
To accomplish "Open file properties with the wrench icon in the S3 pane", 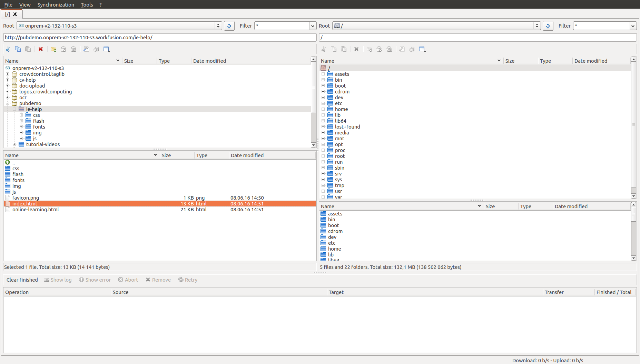I will click(86, 49).
